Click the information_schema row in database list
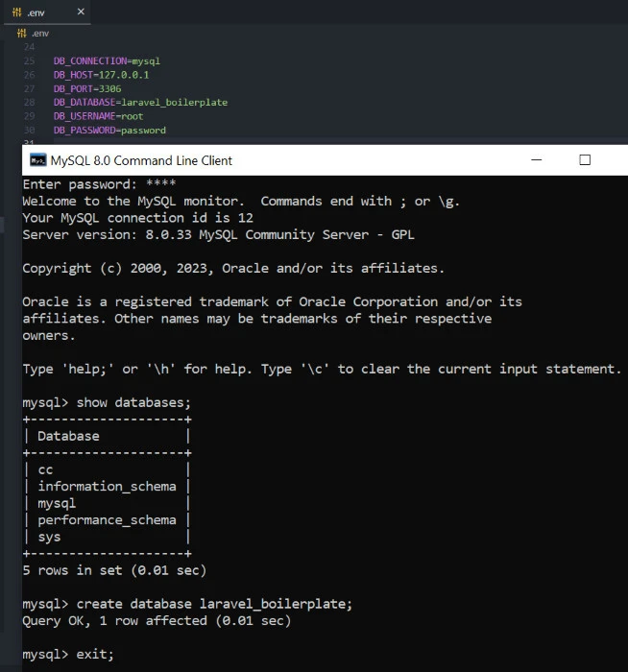628x672 pixels. [107, 487]
